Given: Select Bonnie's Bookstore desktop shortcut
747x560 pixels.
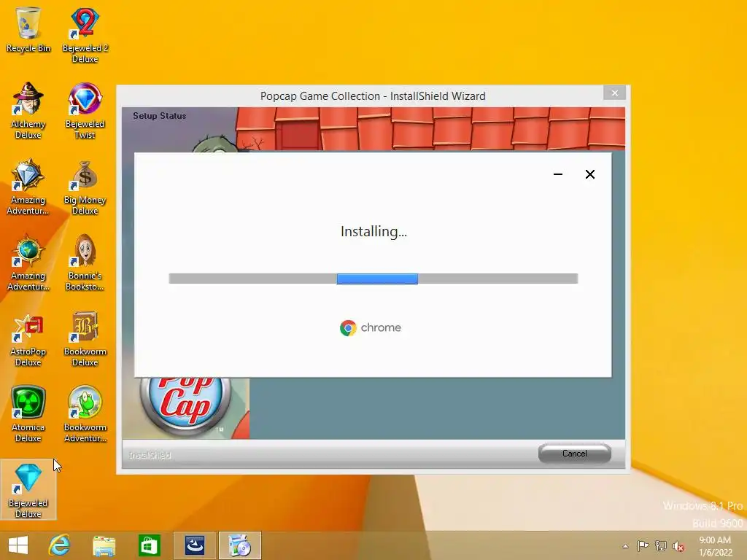Looking at the screenshot, I should (85, 262).
